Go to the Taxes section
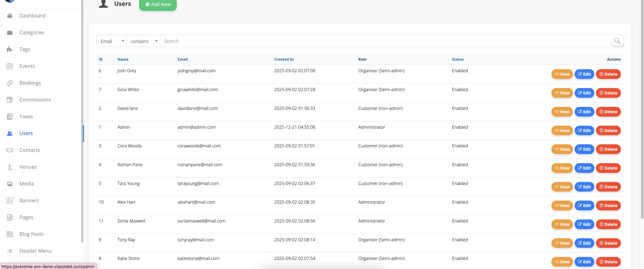The height and width of the screenshot is (269, 644). 26,116
